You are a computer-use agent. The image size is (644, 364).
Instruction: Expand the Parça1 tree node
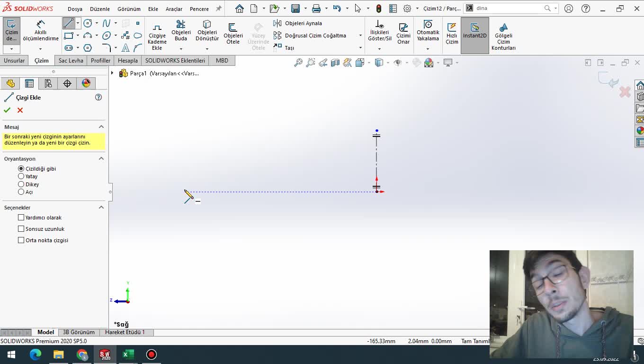[x=112, y=73]
